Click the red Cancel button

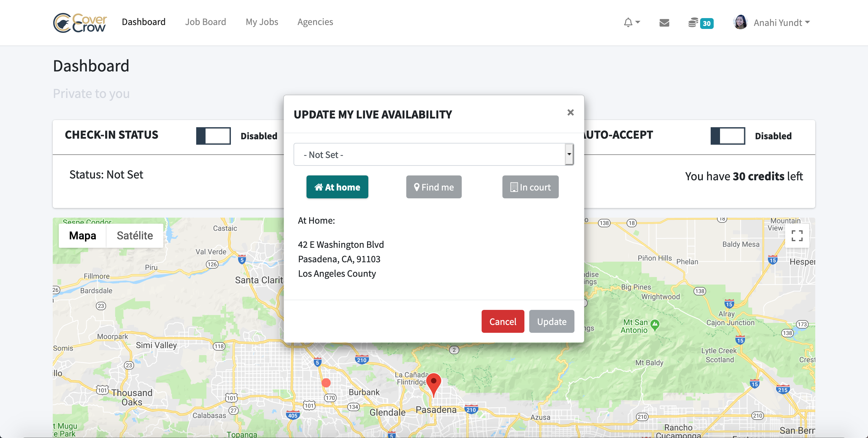click(503, 321)
